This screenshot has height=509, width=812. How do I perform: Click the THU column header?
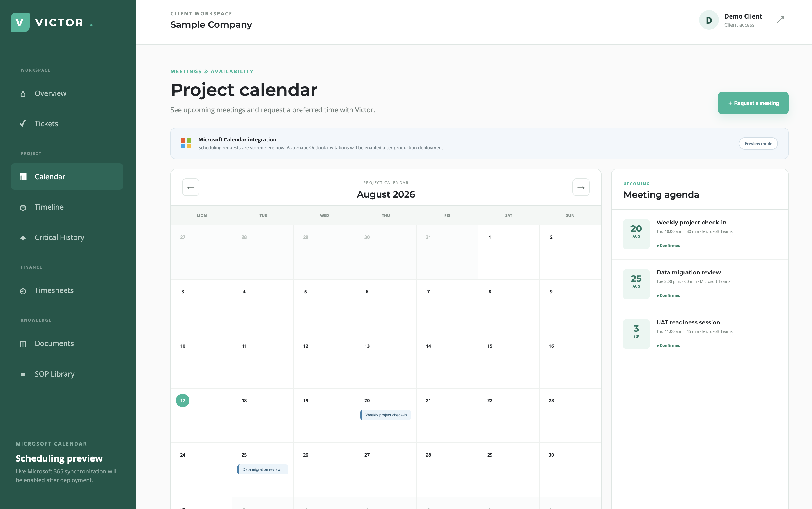(386, 215)
